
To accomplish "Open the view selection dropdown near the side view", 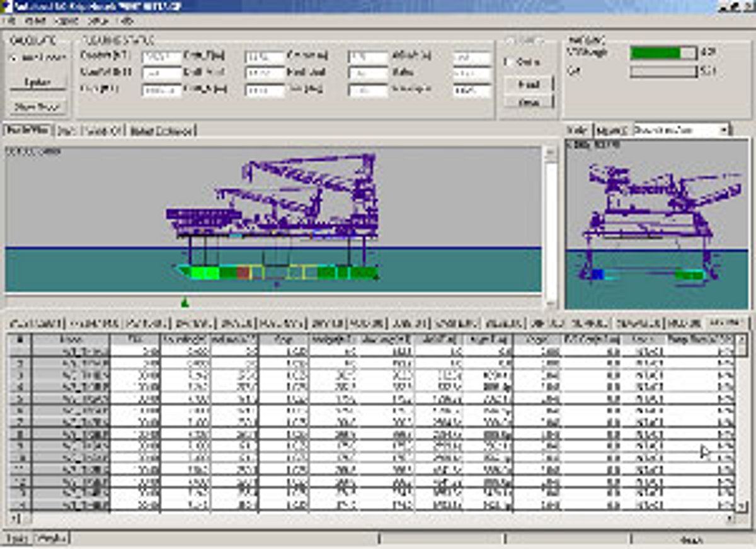I will [723, 129].
